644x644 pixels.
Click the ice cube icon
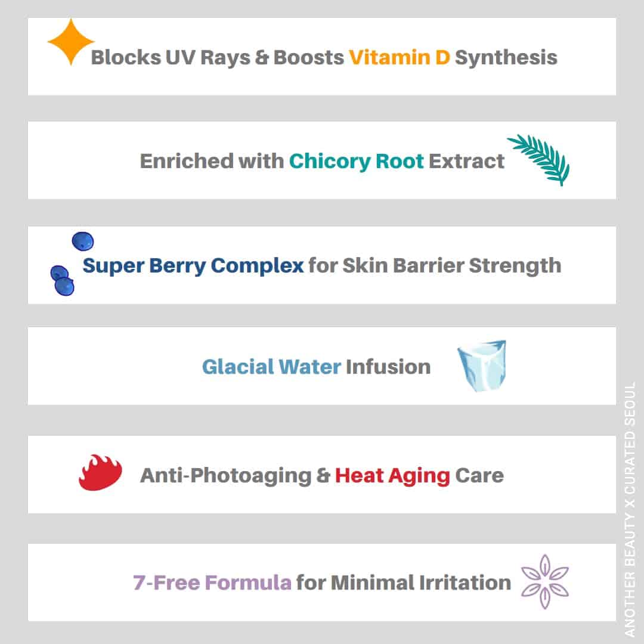(481, 366)
